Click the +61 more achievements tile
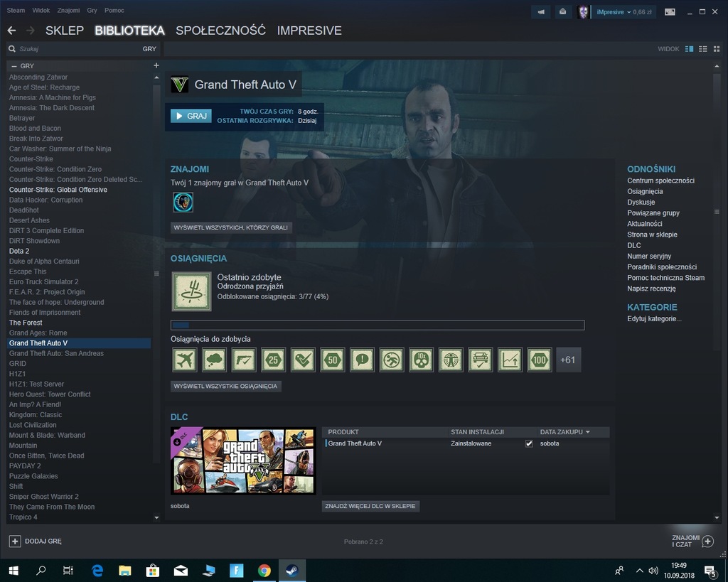This screenshot has width=728, height=582. pyautogui.click(x=568, y=360)
